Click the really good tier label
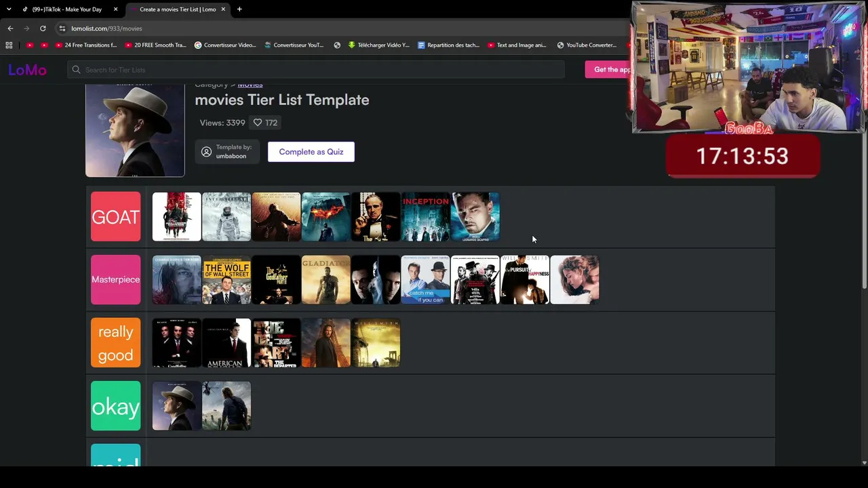The height and width of the screenshot is (488, 868). click(x=116, y=343)
